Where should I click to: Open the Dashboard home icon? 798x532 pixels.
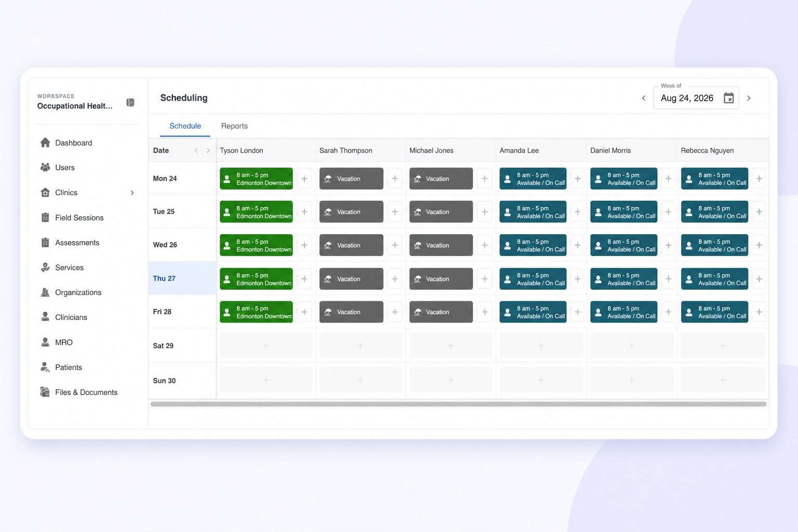[45, 142]
